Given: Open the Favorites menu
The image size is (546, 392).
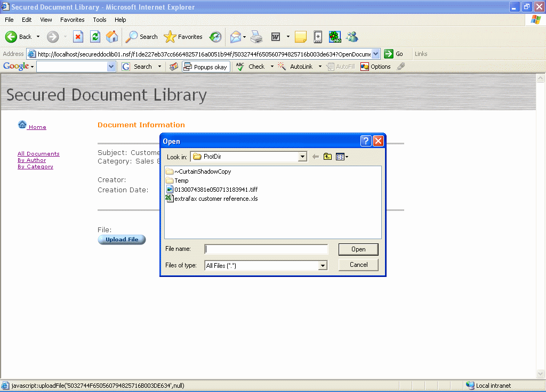Looking at the screenshot, I should point(72,20).
